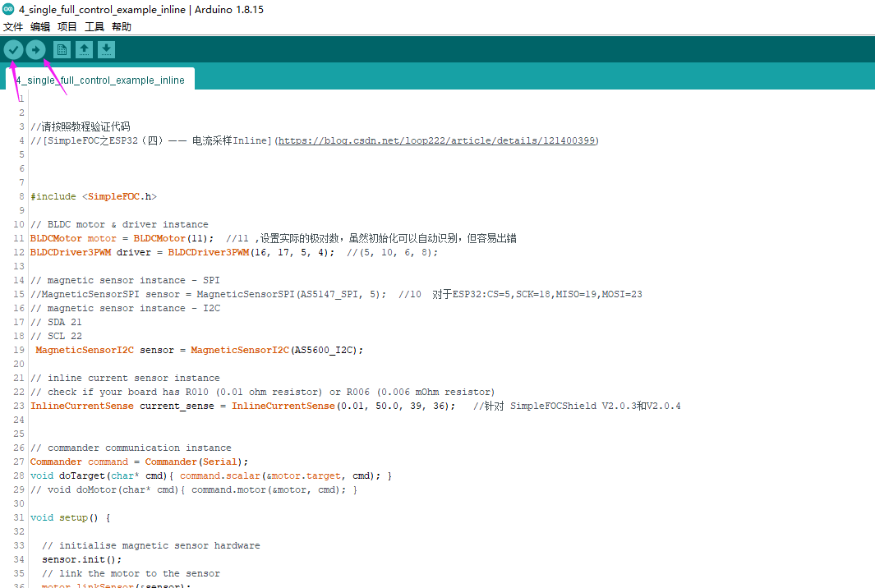The image size is (875, 588).
Task: Click the MagneticSensorI2C declaration text
Action: pos(82,349)
